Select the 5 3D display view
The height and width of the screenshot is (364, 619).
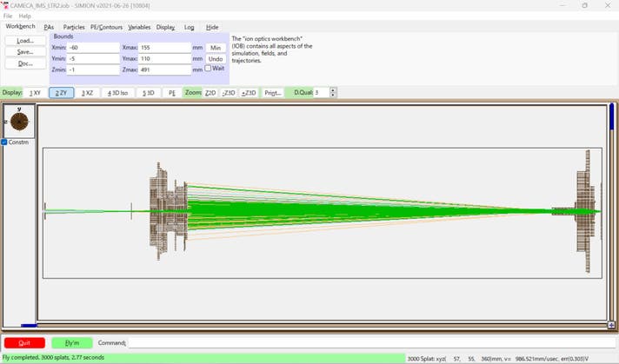pyautogui.click(x=148, y=92)
